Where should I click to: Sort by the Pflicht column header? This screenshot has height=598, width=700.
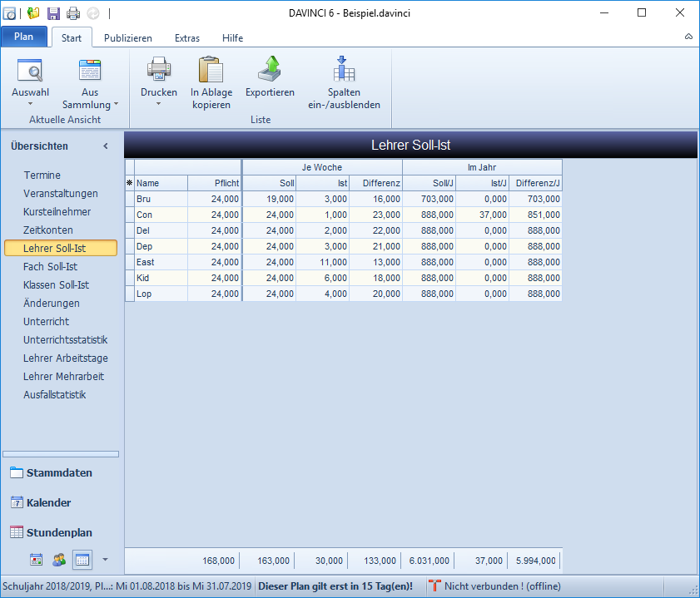(x=215, y=183)
